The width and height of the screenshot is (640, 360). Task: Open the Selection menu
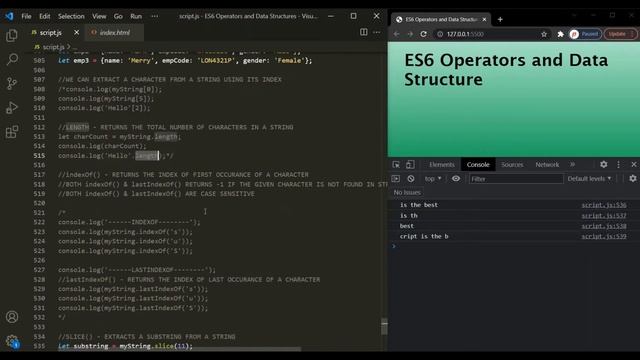point(71,16)
